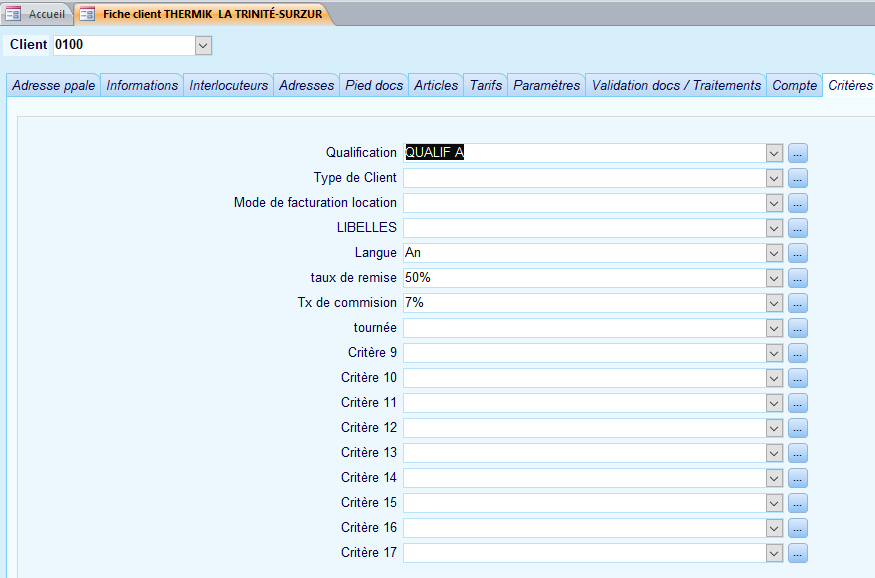The height and width of the screenshot is (578, 875).
Task: Expand the Mode de facturation location dropdown
Action: [x=773, y=203]
